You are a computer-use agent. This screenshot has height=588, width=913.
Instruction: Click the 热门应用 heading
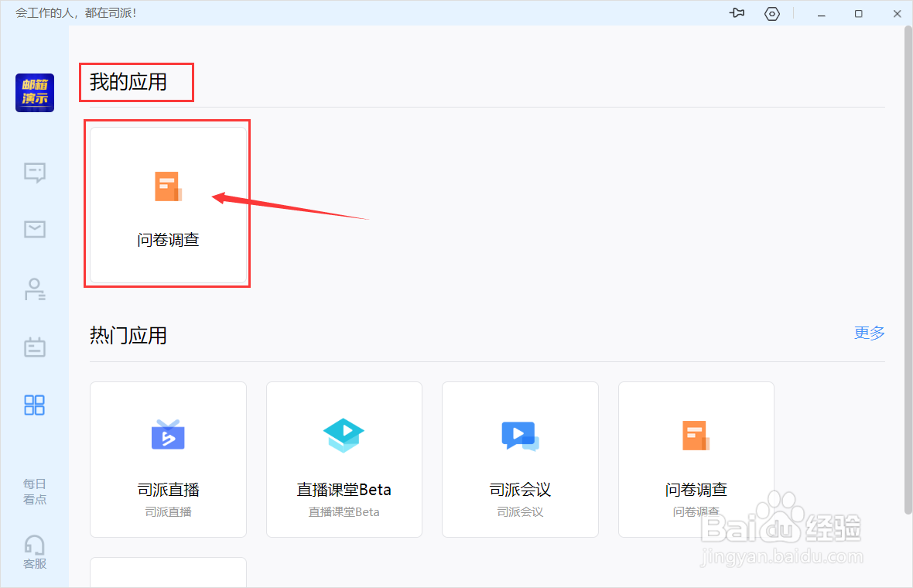pyautogui.click(x=128, y=335)
